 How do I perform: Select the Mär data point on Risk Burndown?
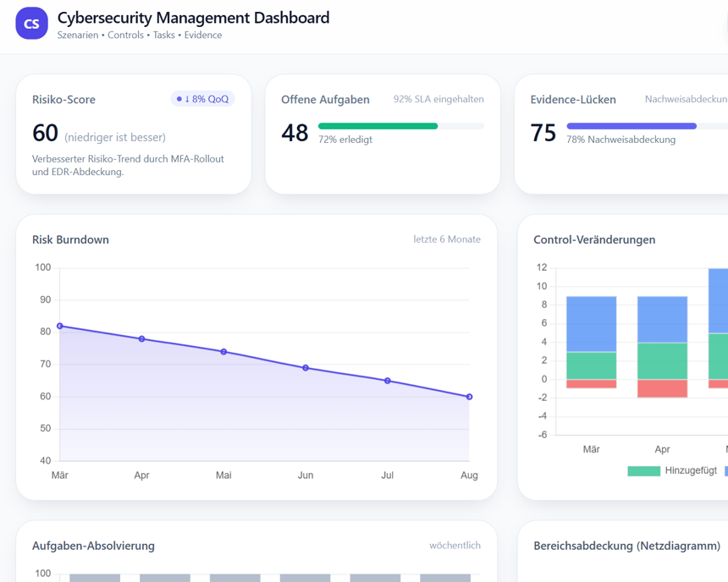point(59,325)
